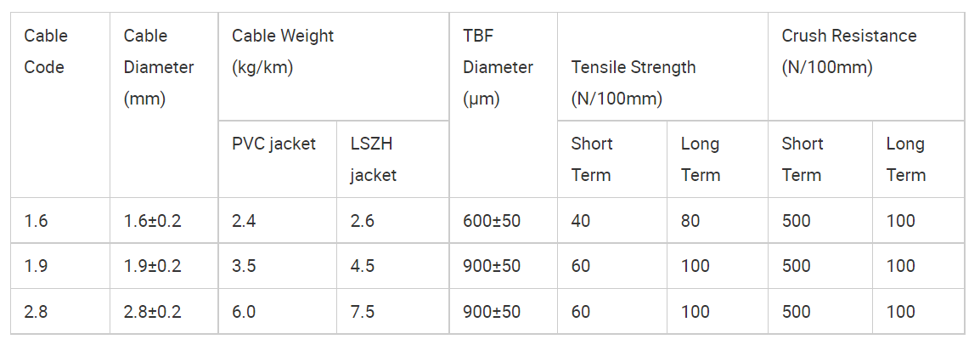This screenshot has height=345, width=980.
Task: Click the Cable Code column header
Action: 60,105
